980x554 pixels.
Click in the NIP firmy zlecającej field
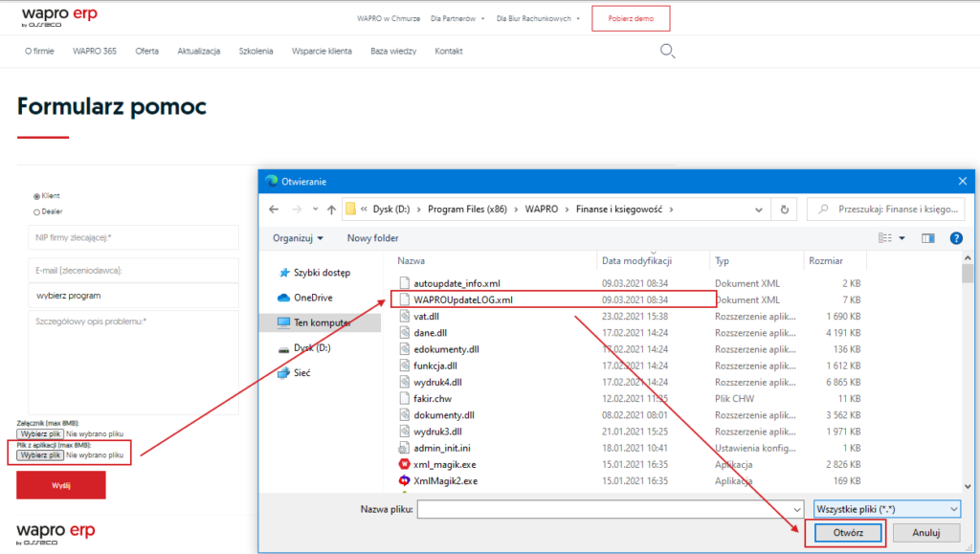click(x=133, y=237)
